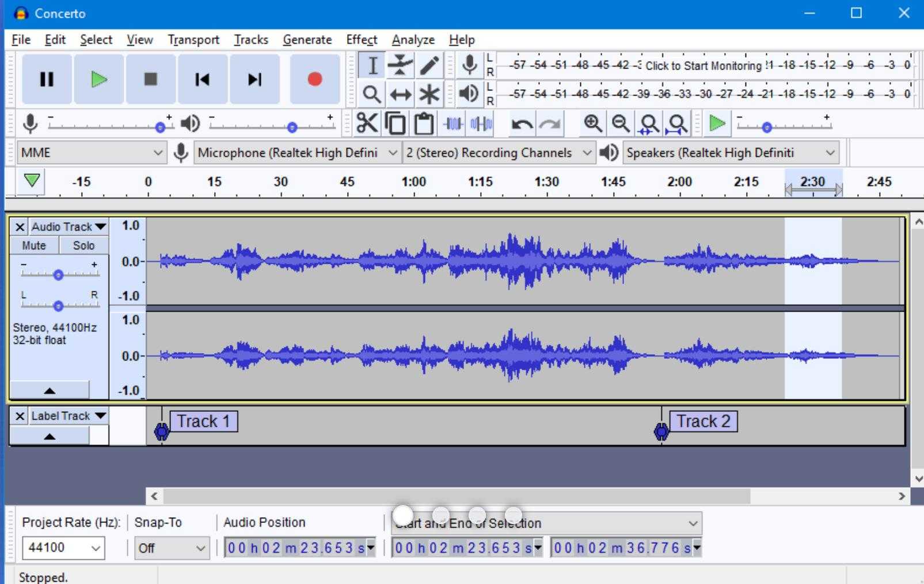The image size is (924, 584).
Task: Open the Effect menu
Action: (362, 40)
